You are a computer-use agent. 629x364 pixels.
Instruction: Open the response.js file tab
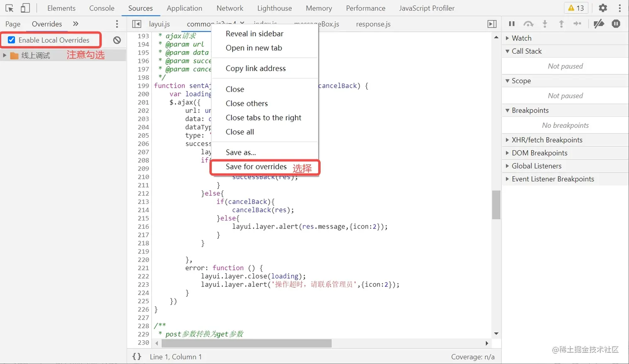pos(373,24)
